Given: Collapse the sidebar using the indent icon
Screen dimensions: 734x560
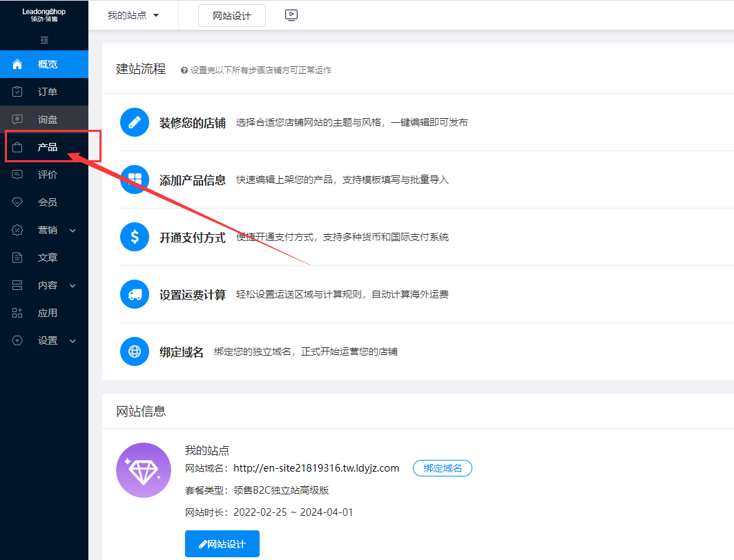Looking at the screenshot, I should point(44,40).
